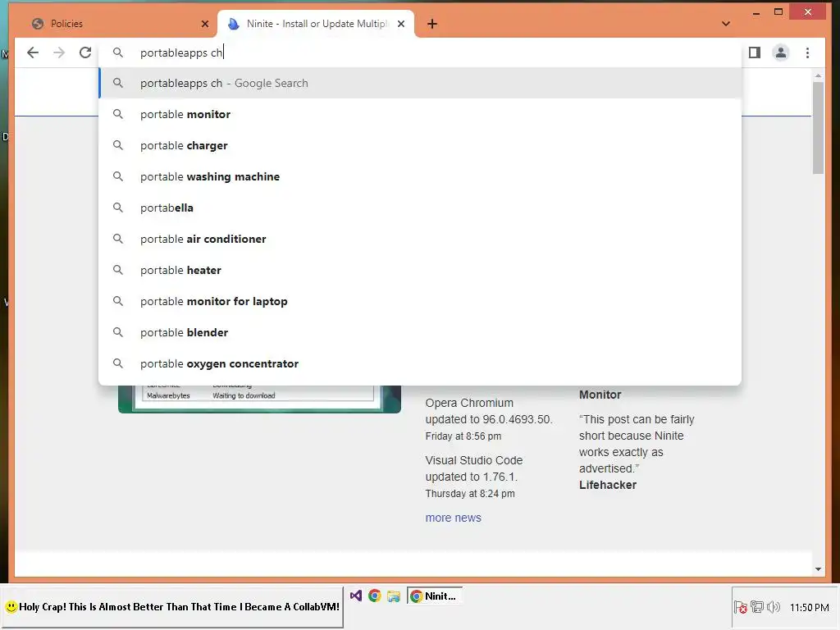Open the Chrome three-dot menu
The image size is (840, 630).
[x=807, y=52]
